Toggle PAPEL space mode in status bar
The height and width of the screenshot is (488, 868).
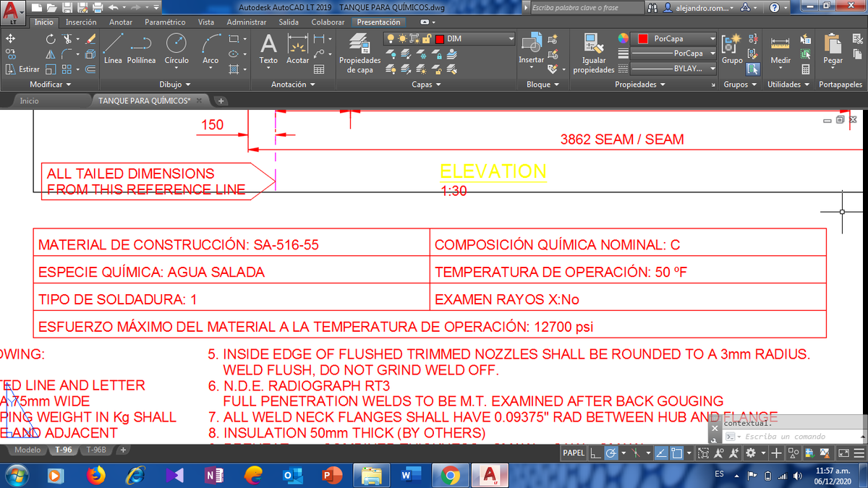574,453
